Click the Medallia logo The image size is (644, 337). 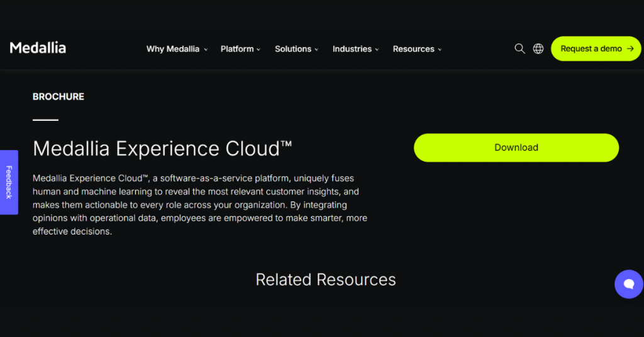tap(38, 48)
